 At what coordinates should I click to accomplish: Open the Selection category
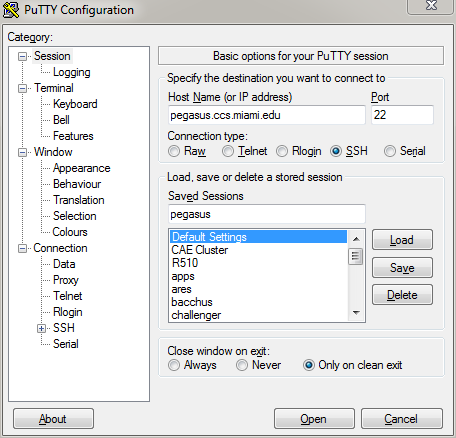tap(75, 216)
